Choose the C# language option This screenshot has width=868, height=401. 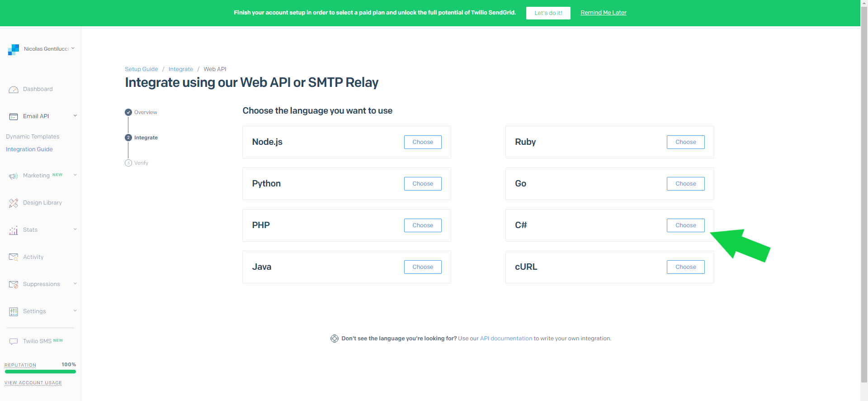(685, 225)
